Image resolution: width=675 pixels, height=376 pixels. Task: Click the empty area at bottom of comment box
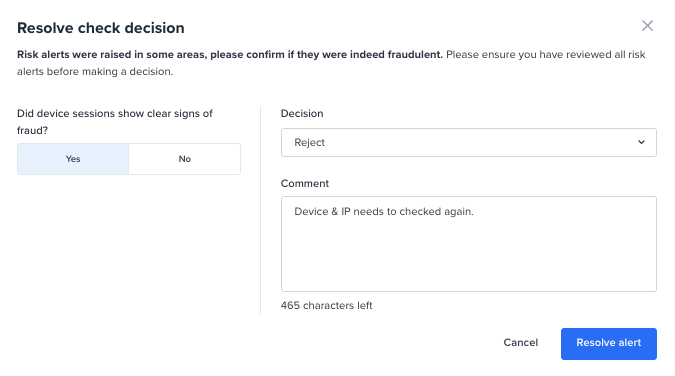[x=468, y=267]
